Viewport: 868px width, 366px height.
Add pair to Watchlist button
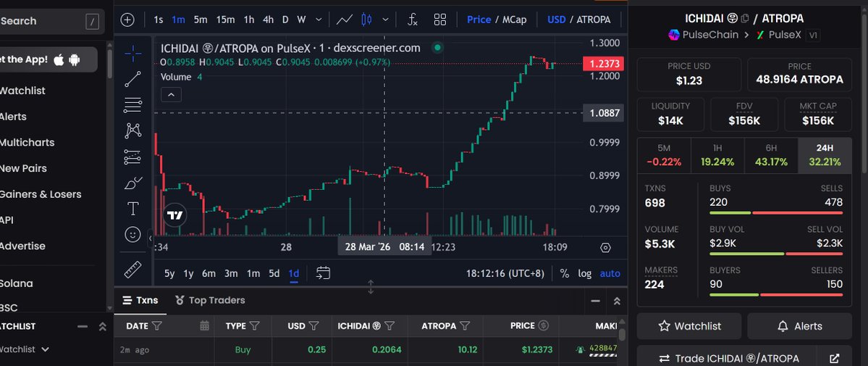pos(689,326)
